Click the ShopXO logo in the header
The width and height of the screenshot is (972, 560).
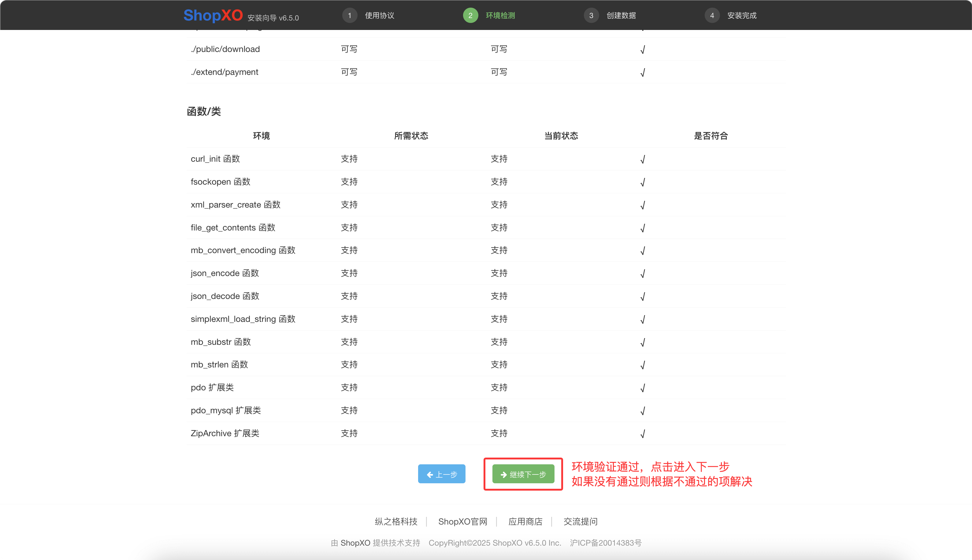(x=213, y=15)
